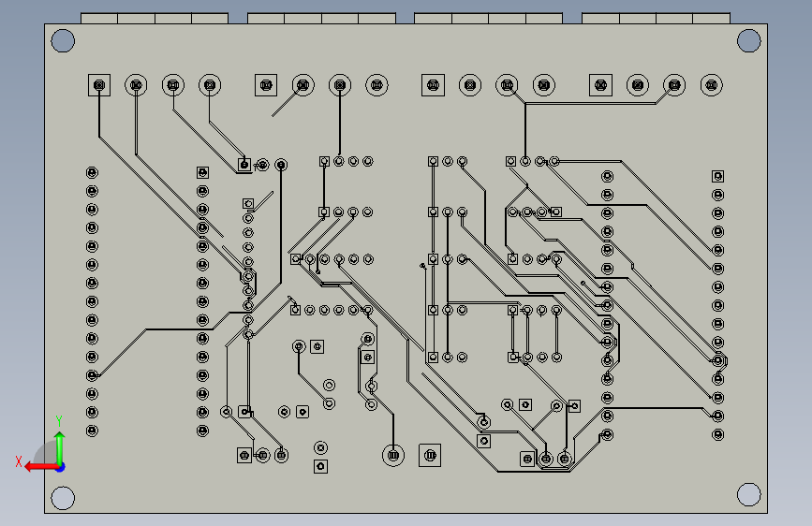Select the rightmost terminal block on top edge
The width and height of the screenshot is (812, 526).
(x=657, y=18)
